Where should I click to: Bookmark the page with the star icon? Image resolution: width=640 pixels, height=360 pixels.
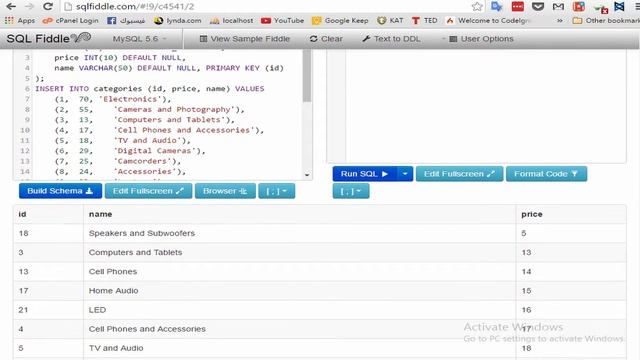pos(477,7)
